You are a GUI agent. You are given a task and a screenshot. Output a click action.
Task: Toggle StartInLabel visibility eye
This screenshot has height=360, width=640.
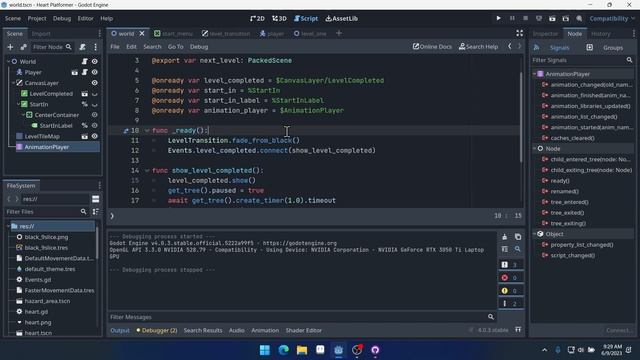95,126
